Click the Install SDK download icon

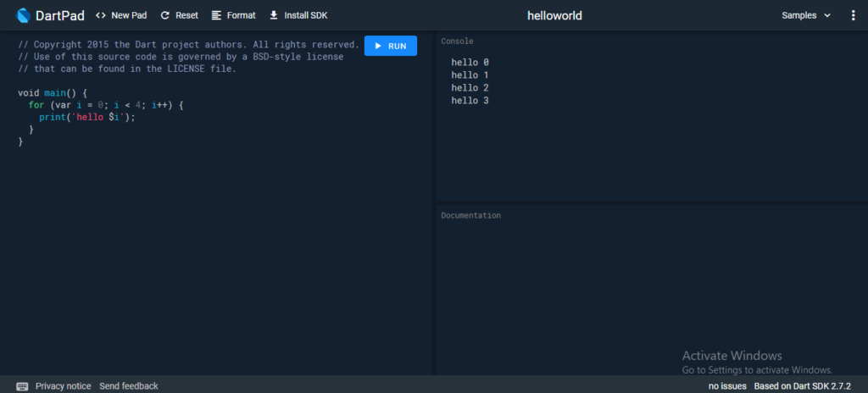tap(274, 15)
